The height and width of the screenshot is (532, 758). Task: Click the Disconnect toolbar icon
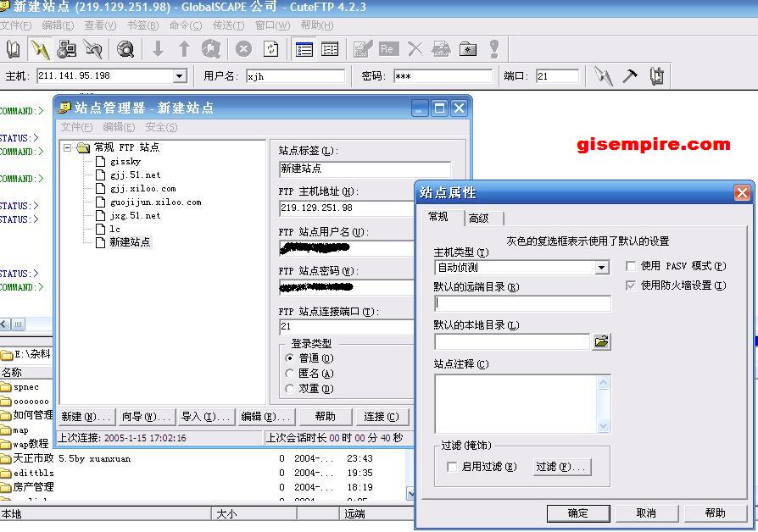point(92,49)
